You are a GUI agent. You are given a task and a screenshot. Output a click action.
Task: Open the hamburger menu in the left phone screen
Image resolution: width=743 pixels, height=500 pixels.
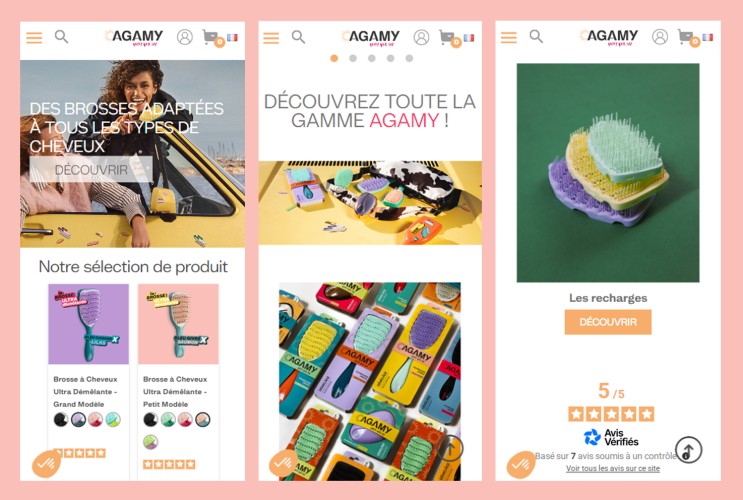pos(34,37)
